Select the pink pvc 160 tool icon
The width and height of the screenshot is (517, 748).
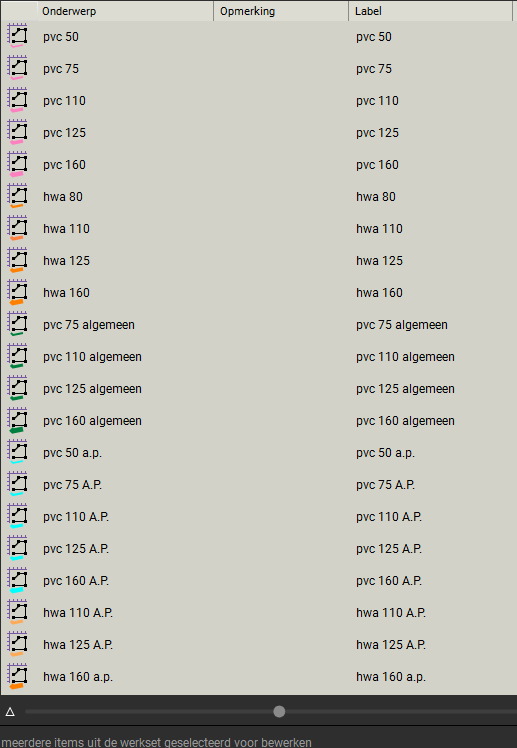[x=18, y=164]
